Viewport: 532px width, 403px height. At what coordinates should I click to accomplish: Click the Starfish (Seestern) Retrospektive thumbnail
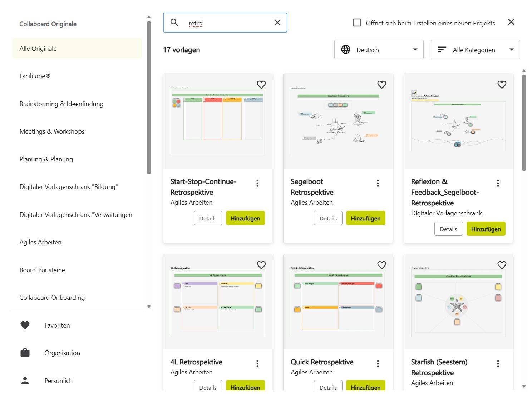458,302
